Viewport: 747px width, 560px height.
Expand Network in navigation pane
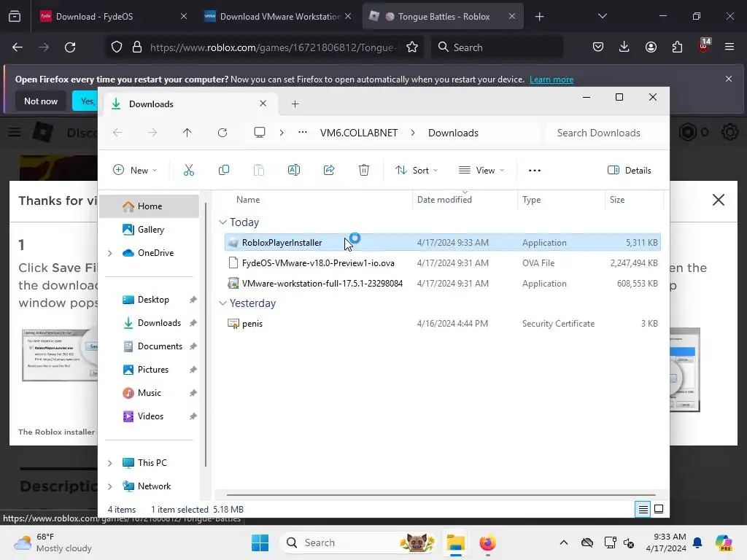[110, 486]
